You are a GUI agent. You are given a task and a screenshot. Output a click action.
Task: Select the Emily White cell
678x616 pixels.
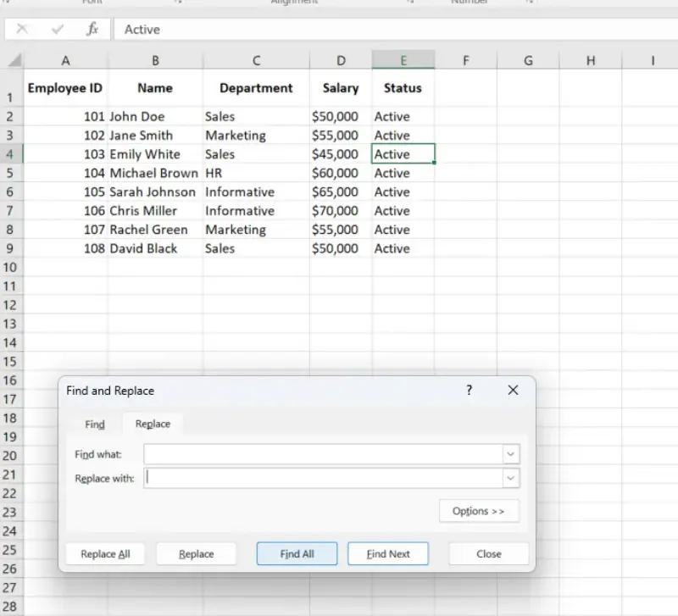(155, 154)
